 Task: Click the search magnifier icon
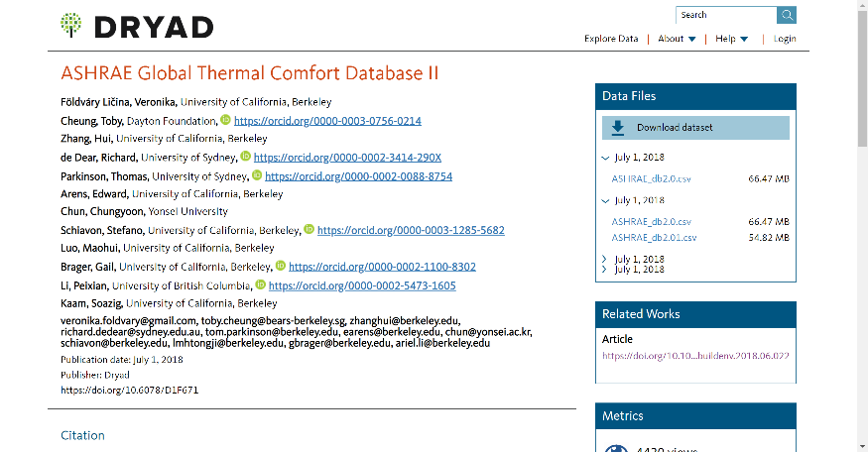tap(786, 15)
